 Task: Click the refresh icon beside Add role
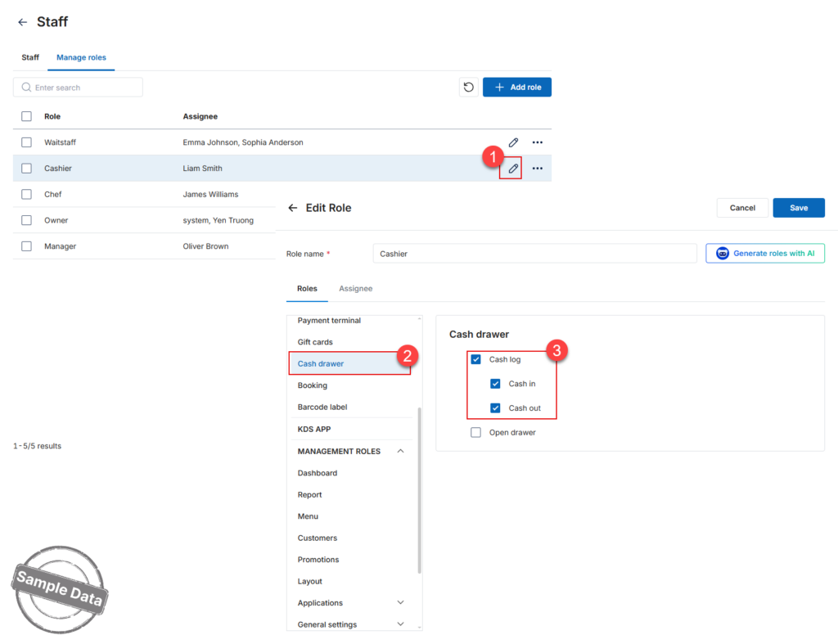[469, 87]
